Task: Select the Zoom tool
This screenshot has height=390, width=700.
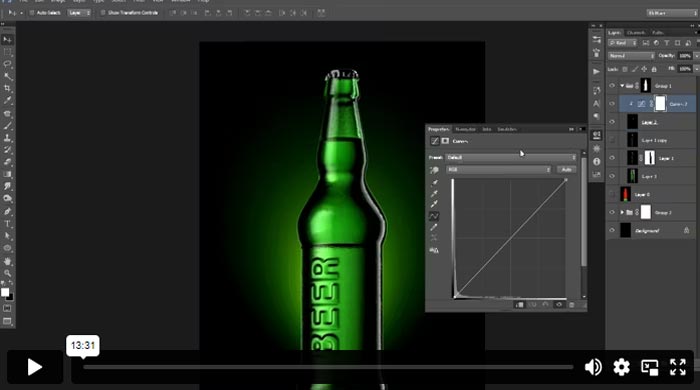Action: [8, 273]
